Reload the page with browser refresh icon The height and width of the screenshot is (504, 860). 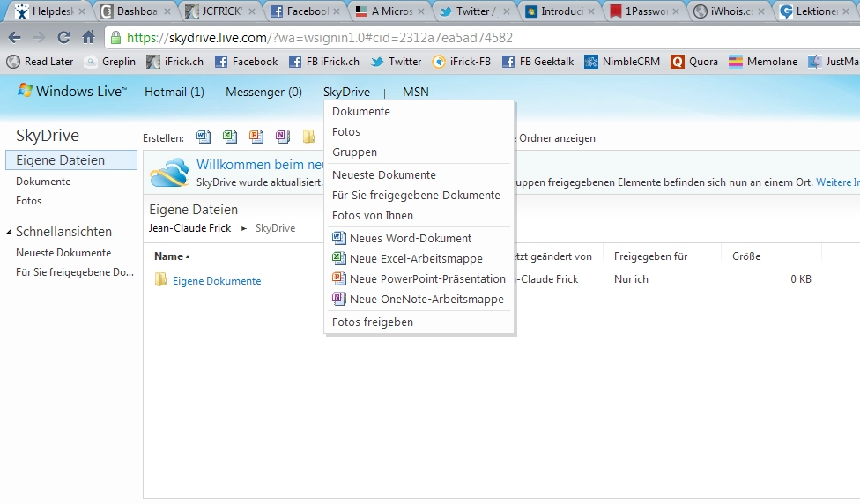coord(63,38)
